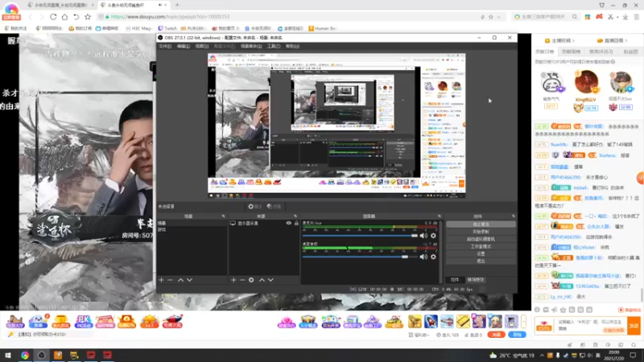The width and height of the screenshot is (644, 362).
Task: Open the PK活动 icon in the gift bar
Action: coord(84,321)
